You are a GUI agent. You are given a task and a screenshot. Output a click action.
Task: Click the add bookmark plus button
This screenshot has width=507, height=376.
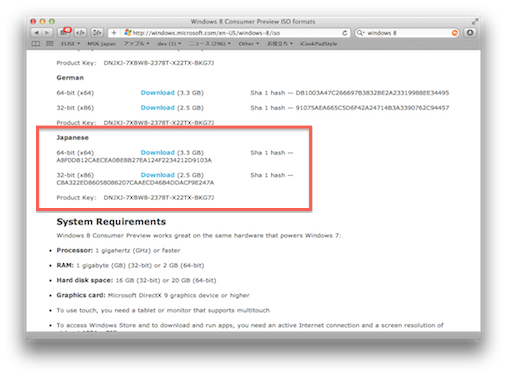114,33
